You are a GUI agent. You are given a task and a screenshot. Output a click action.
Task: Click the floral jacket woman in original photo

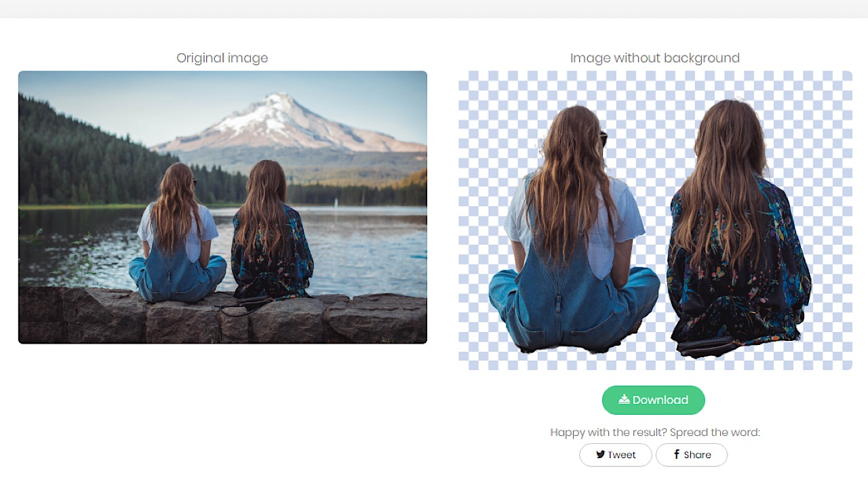click(x=271, y=244)
